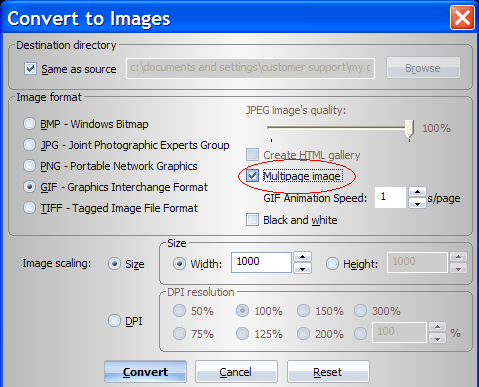
Task: Click the custom DPI percentage field
Action: 399,332
